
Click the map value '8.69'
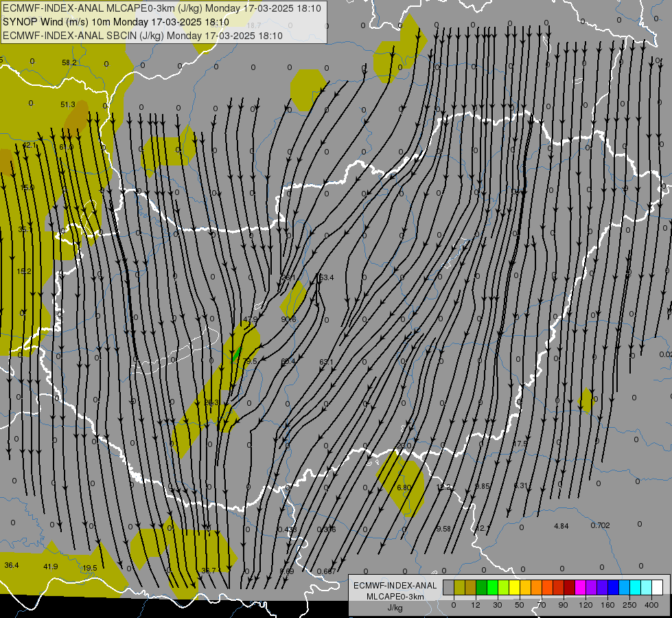tap(287, 571)
